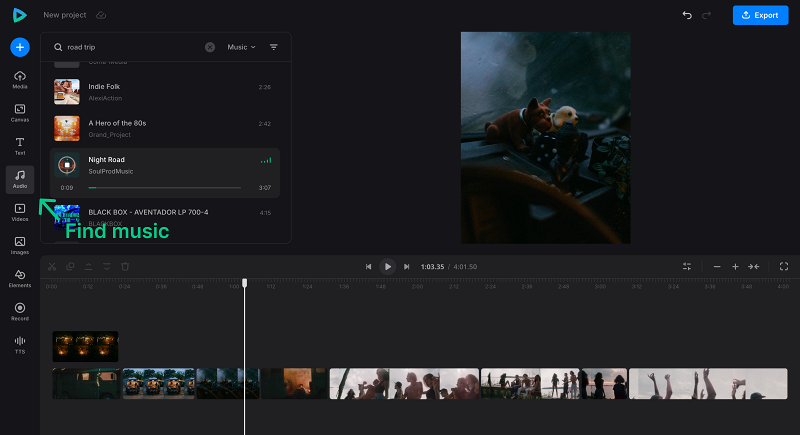The image size is (800, 435).
Task: Stop the playing Night Road track
Action: pos(67,165)
